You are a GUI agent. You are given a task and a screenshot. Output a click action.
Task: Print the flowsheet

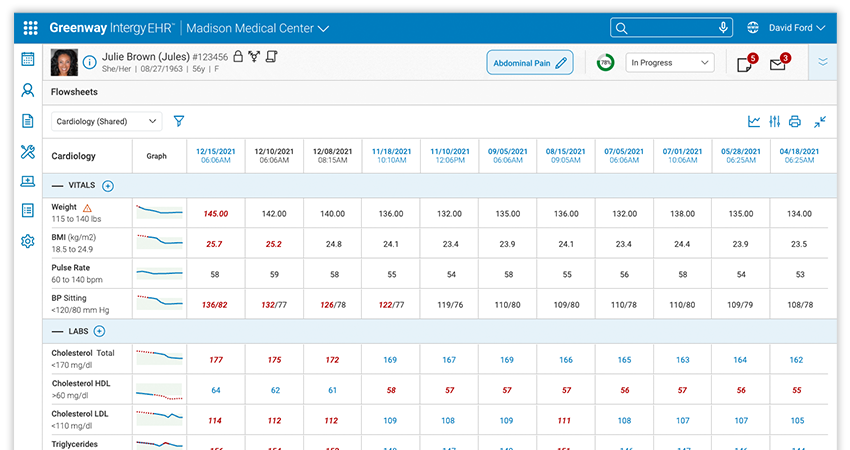795,122
